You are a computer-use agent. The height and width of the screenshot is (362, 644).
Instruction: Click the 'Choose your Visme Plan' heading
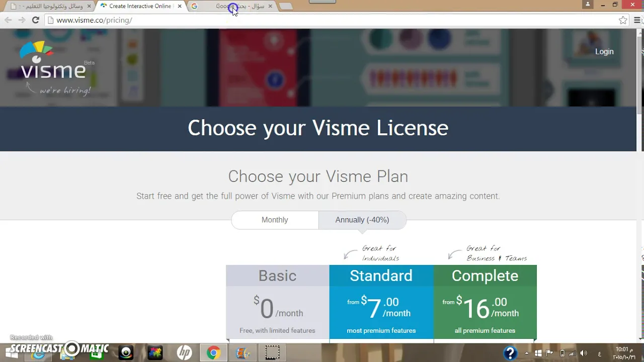point(318,176)
